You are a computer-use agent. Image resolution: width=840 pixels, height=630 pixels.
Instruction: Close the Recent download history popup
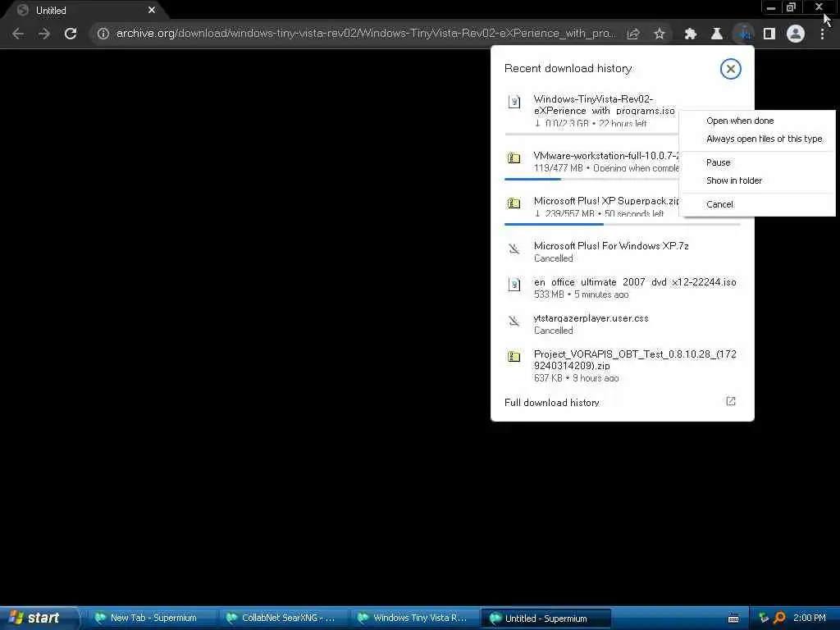point(730,69)
